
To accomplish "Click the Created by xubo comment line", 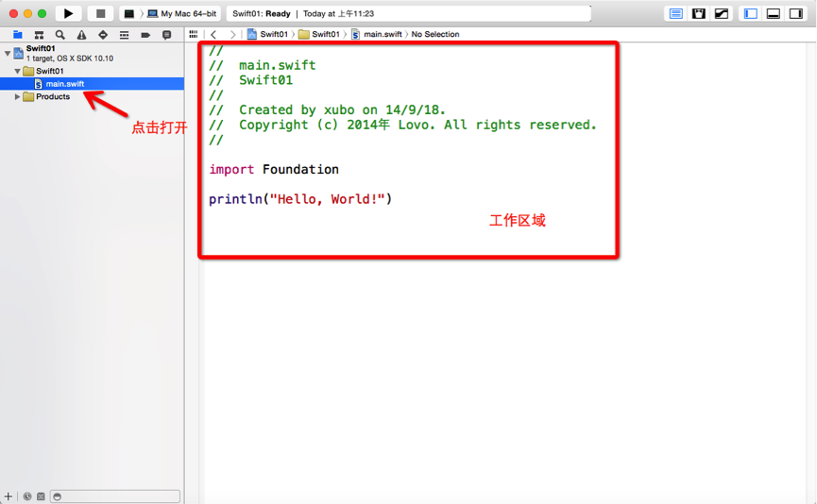I will coord(327,109).
